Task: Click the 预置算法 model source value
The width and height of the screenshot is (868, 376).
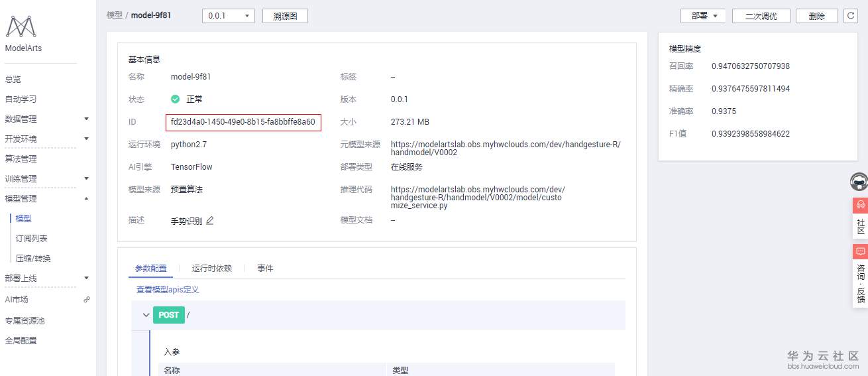Action: click(x=187, y=190)
